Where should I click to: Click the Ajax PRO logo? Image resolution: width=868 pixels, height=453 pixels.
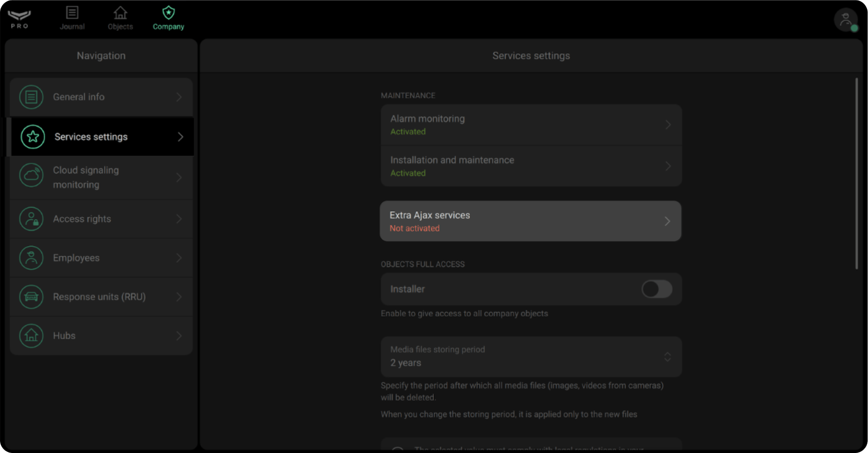(19, 19)
